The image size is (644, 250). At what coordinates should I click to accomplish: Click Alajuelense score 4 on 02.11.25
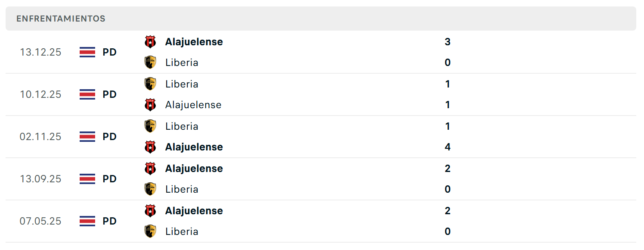pyautogui.click(x=448, y=147)
